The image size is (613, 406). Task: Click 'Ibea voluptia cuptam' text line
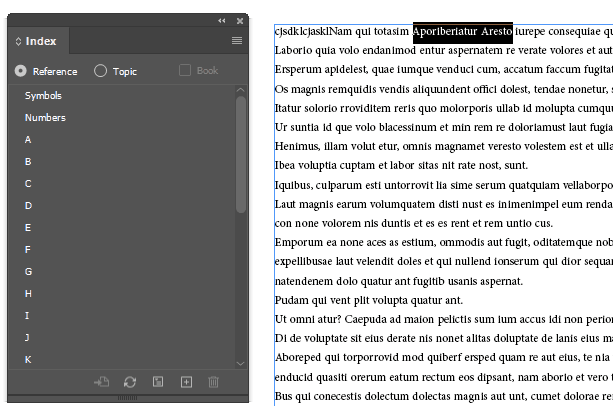point(401,165)
